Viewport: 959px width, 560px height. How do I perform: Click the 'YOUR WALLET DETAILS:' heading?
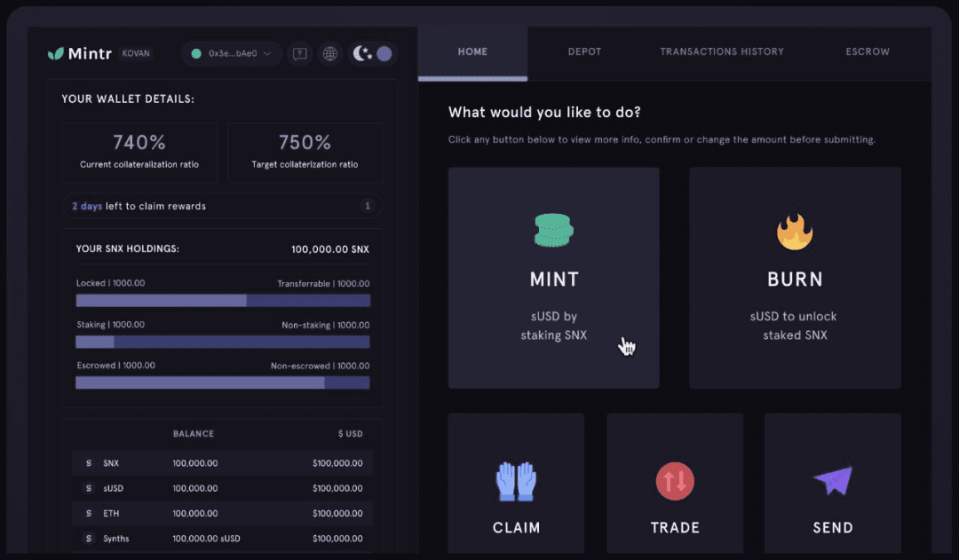(x=128, y=99)
